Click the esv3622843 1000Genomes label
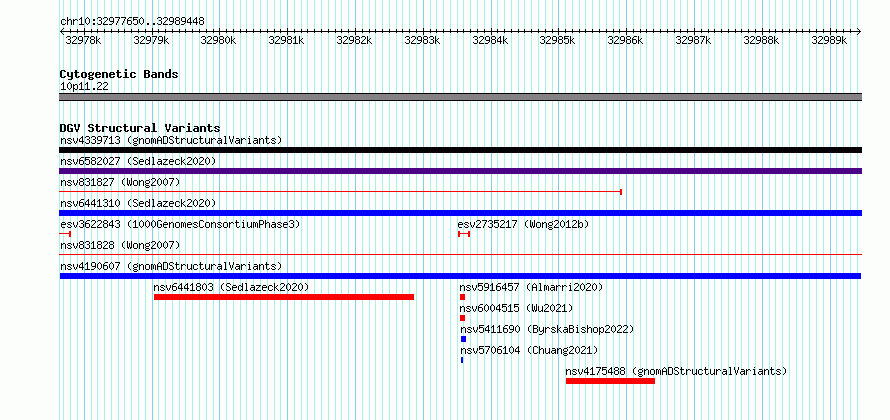 180,224
